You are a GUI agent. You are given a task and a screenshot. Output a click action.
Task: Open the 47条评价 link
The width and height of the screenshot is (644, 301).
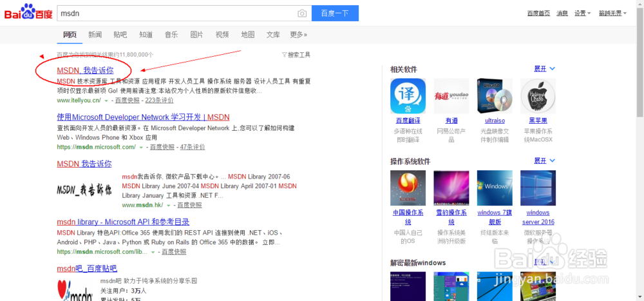point(193,147)
